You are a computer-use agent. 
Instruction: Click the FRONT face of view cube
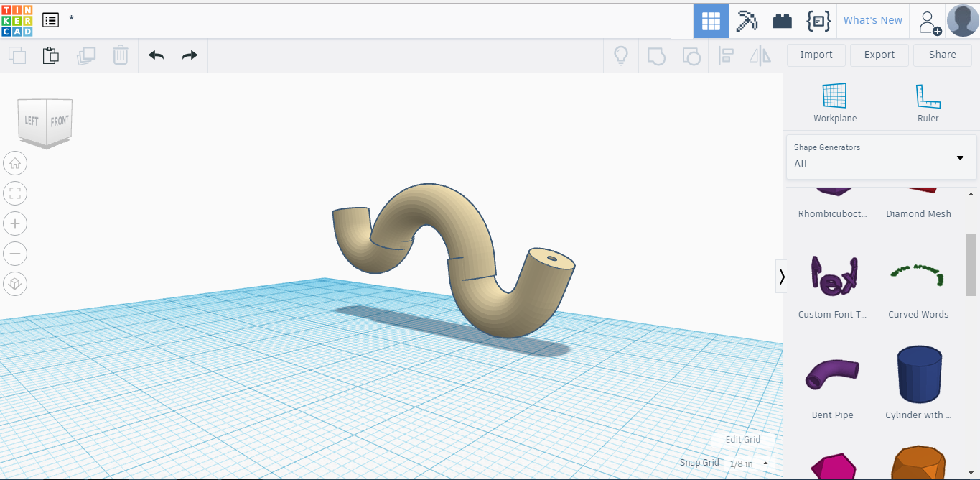click(x=60, y=121)
